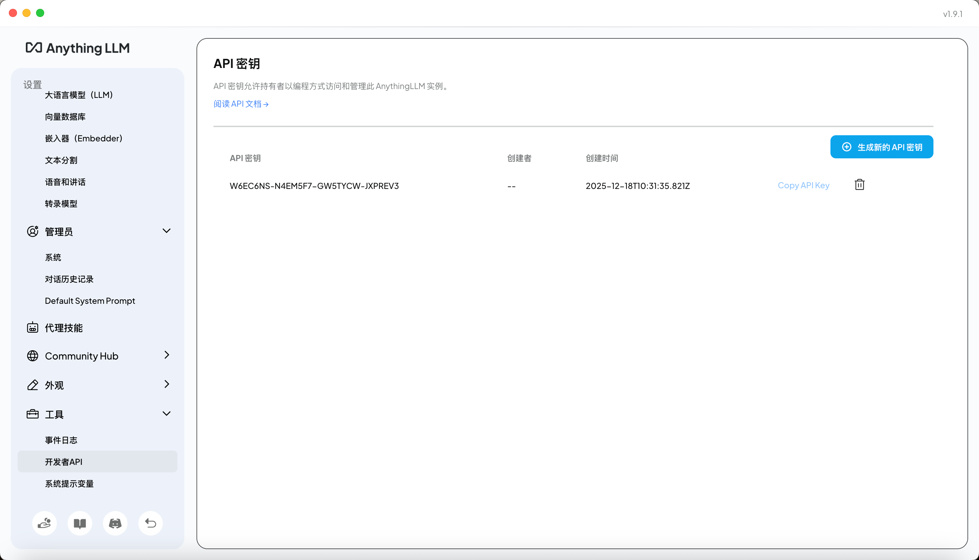Open Default System Prompt settings

coord(90,301)
